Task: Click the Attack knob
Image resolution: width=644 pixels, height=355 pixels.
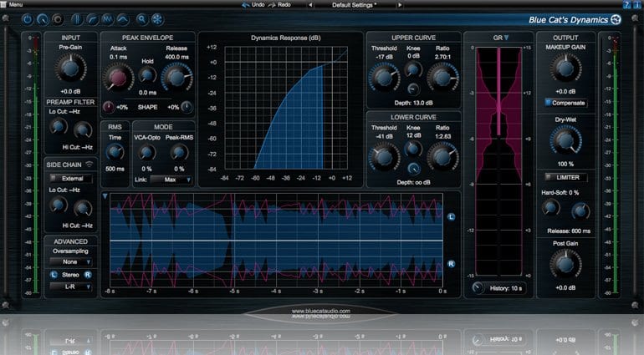Action: pos(118,78)
